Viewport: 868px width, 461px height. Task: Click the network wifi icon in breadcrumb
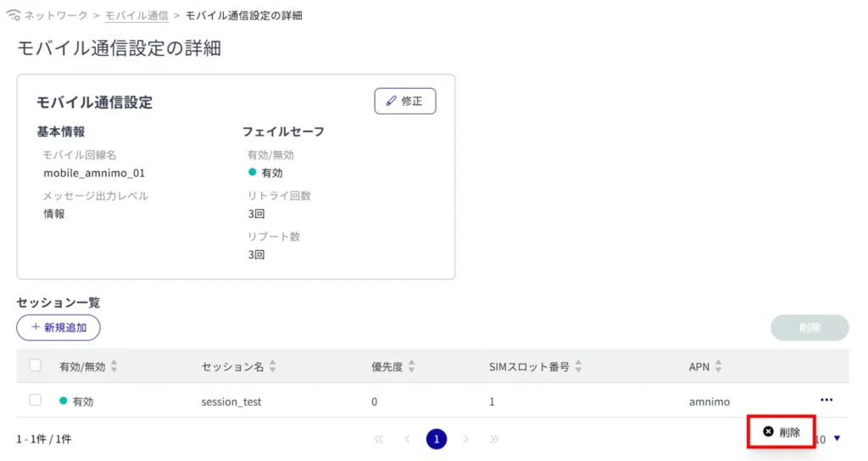(13, 16)
